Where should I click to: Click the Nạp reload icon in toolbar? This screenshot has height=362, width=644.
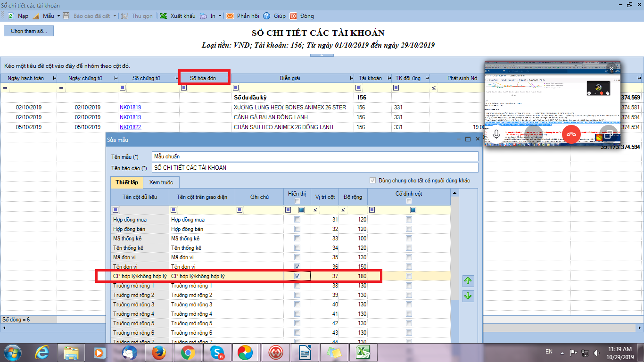click(x=11, y=16)
